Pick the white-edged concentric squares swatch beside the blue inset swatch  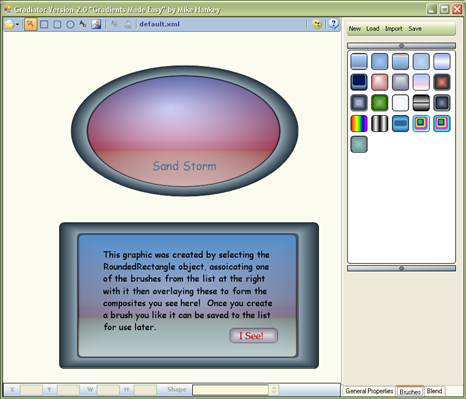pyautogui.click(x=421, y=123)
